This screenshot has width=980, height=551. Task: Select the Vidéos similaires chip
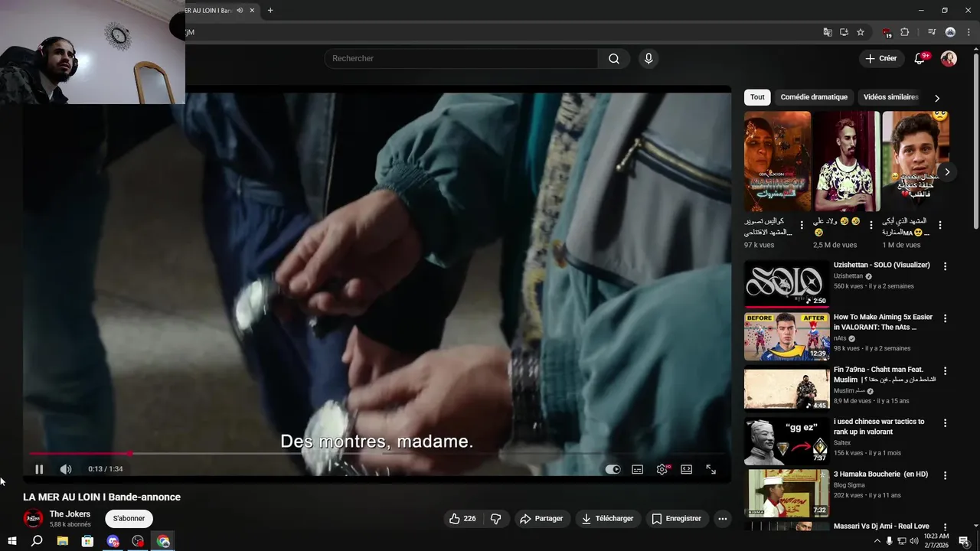tap(890, 97)
